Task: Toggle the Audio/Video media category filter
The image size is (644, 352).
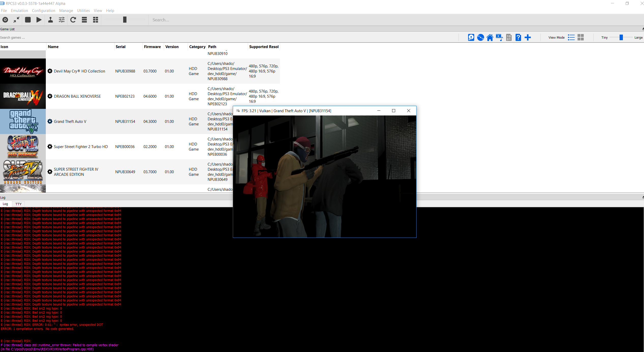Action: 499,37
